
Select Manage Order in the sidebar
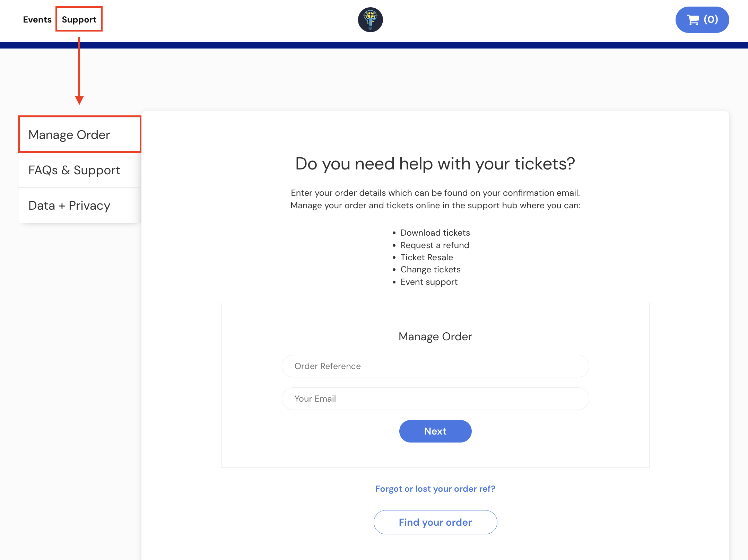tap(80, 134)
